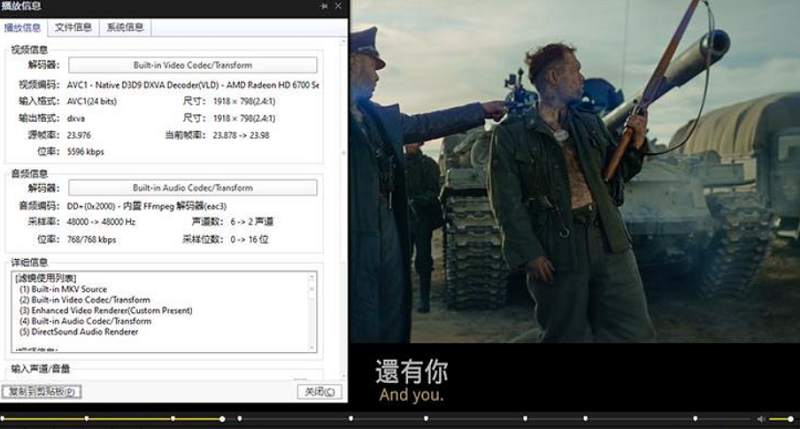This screenshot has width=800, height=429.
Task: Select DirectSound Audio Renderer in list
Action: pyautogui.click(x=84, y=332)
